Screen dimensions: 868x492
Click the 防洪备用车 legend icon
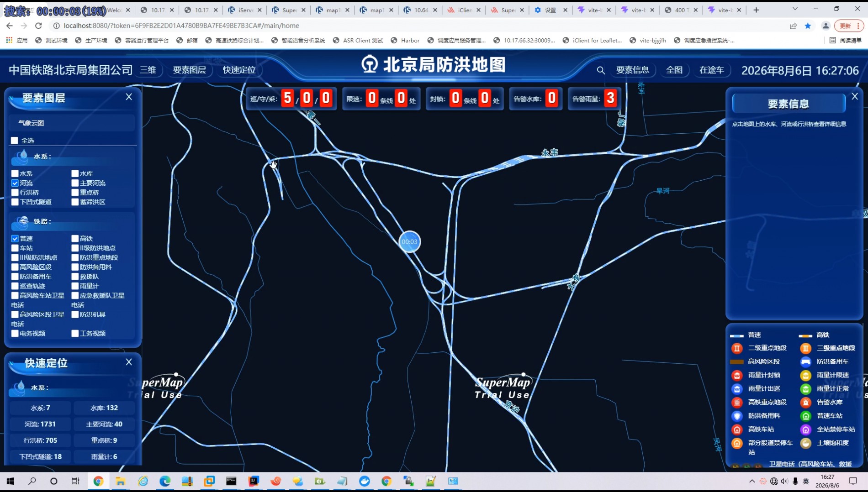point(805,361)
